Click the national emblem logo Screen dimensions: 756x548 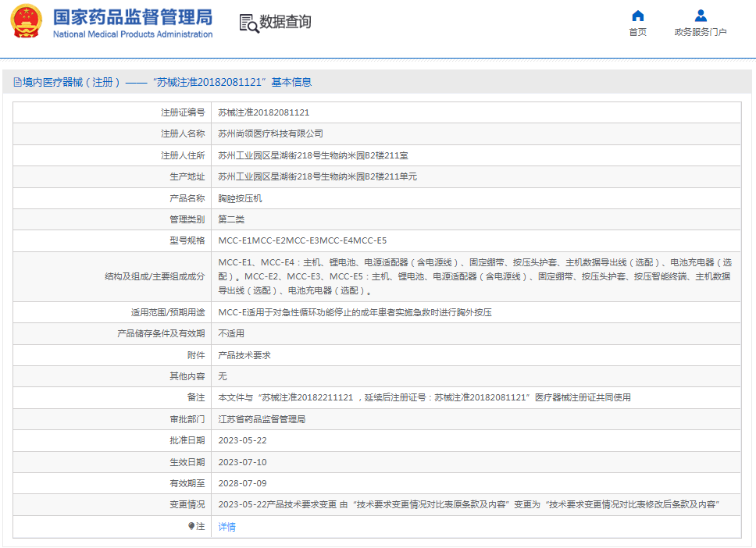click(26, 22)
